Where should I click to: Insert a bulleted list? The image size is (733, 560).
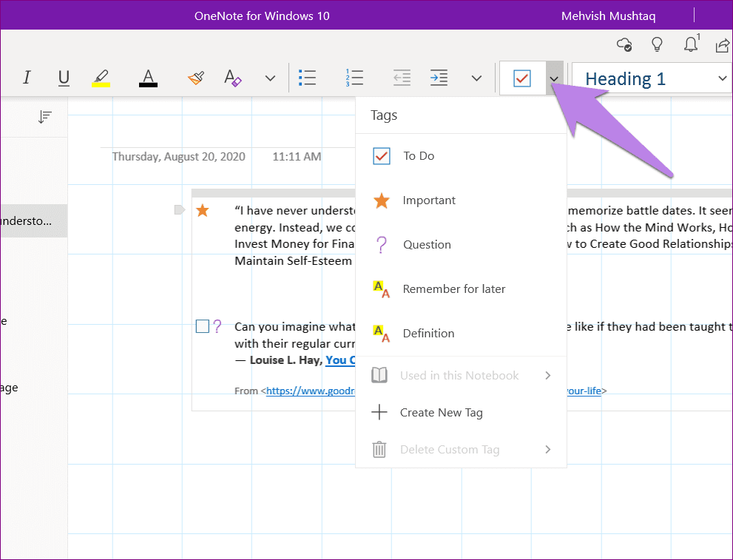pyautogui.click(x=307, y=78)
